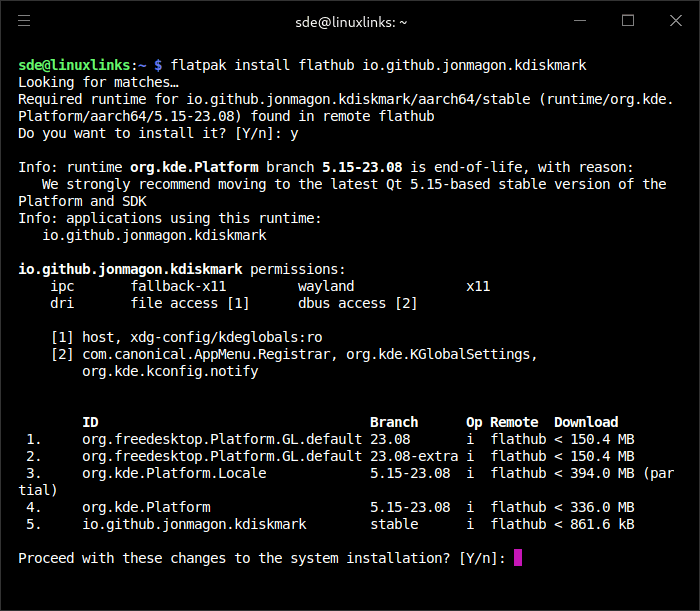Click bold org.kde.Platform in Info line
Viewport: 700px width, 611px height.
(194, 167)
